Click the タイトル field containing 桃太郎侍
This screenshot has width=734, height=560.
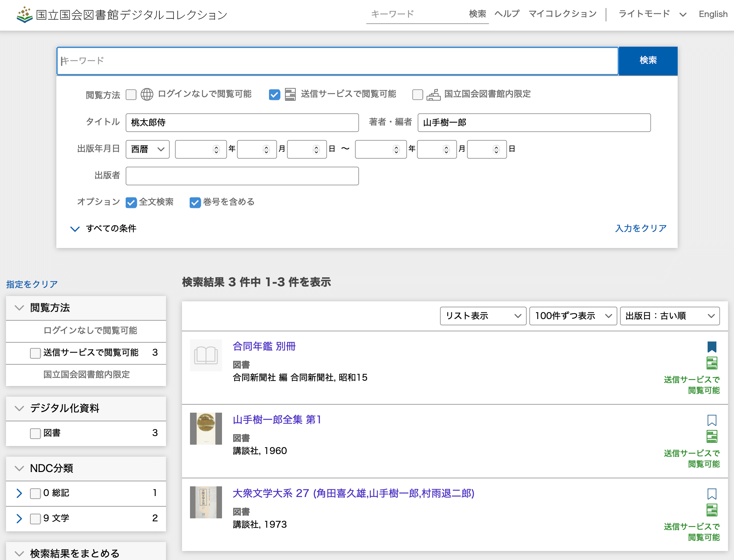click(x=242, y=123)
